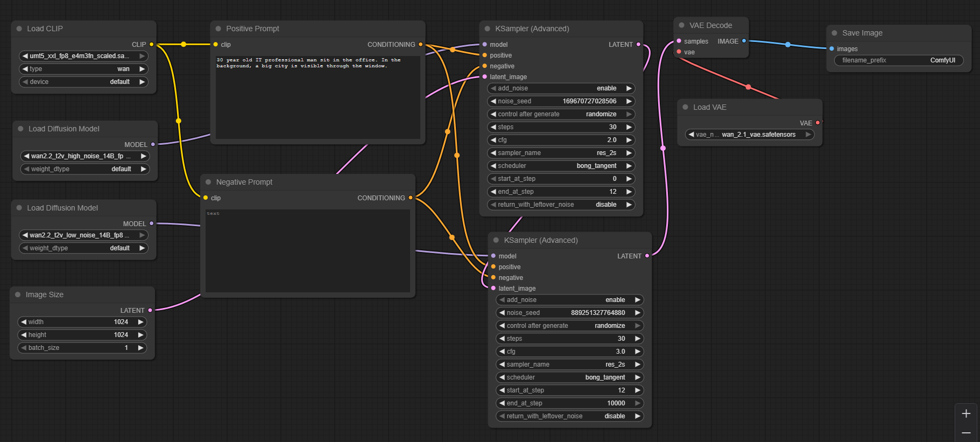The height and width of the screenshot is (442, 980).
Task: Collapse the Load CLIP node via its dot
Action: (19, 29)
